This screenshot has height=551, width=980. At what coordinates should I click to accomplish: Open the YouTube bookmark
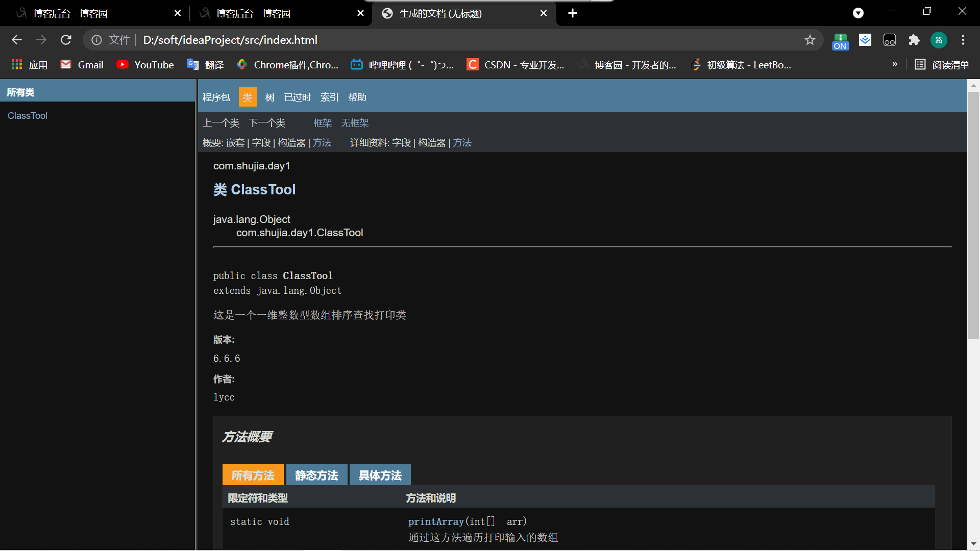coord(145,65)
